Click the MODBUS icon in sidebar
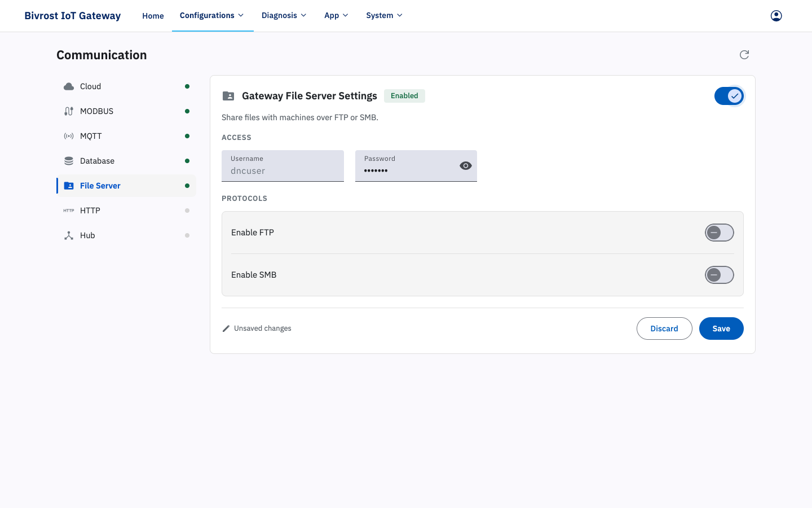Image resolution: width=812 pixels, height=508 pixels. [69, 111]
